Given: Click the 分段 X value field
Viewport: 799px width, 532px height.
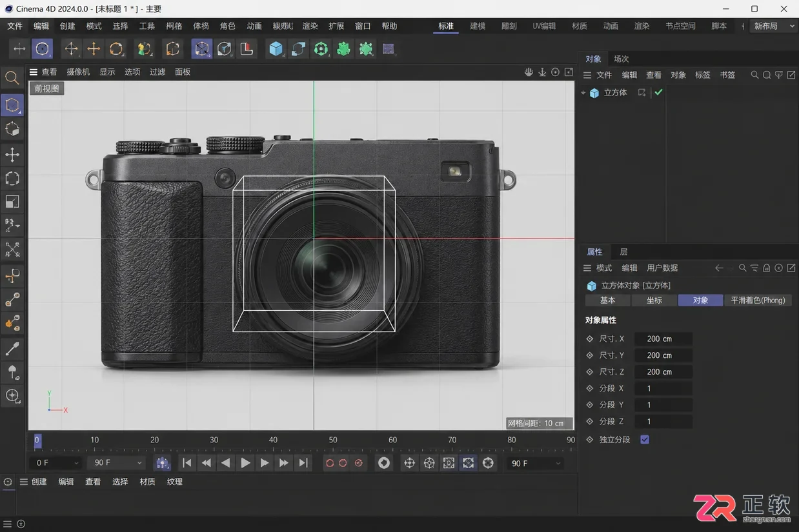Looking at the screenshot, I should click(663, 388).
